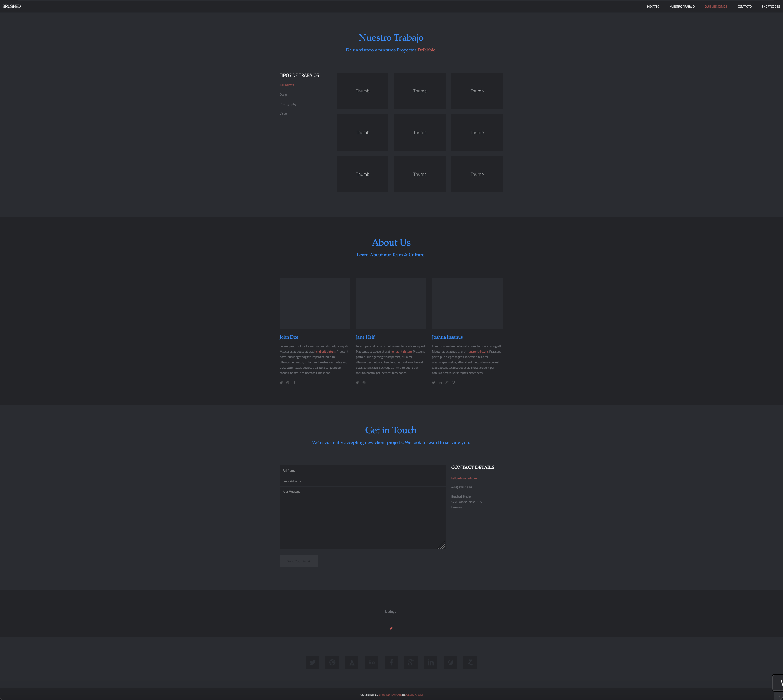Open Joshua Insanus's Google Plus icon
The height and width of the screenshot is (700, 783).
tap(447, 383)
